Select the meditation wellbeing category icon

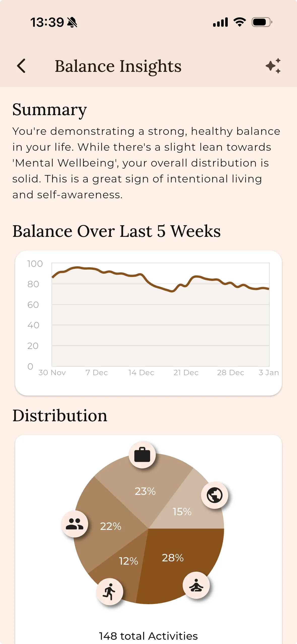coord(196,585)
